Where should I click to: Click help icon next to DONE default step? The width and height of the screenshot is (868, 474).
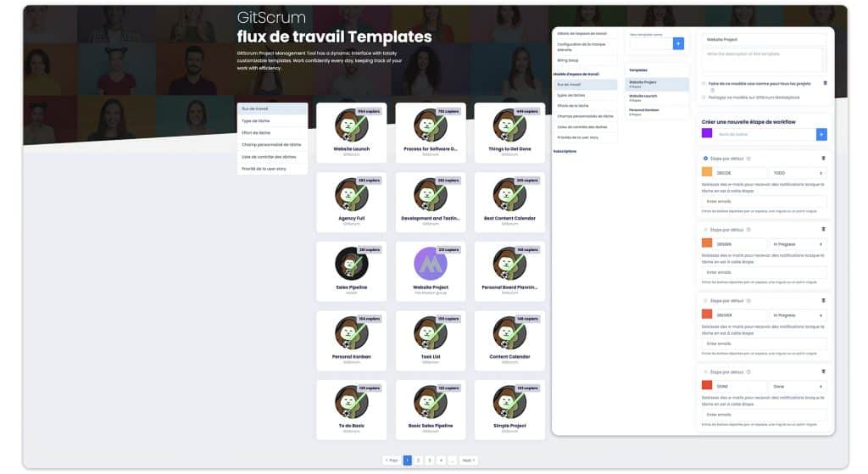pos(748,372)
